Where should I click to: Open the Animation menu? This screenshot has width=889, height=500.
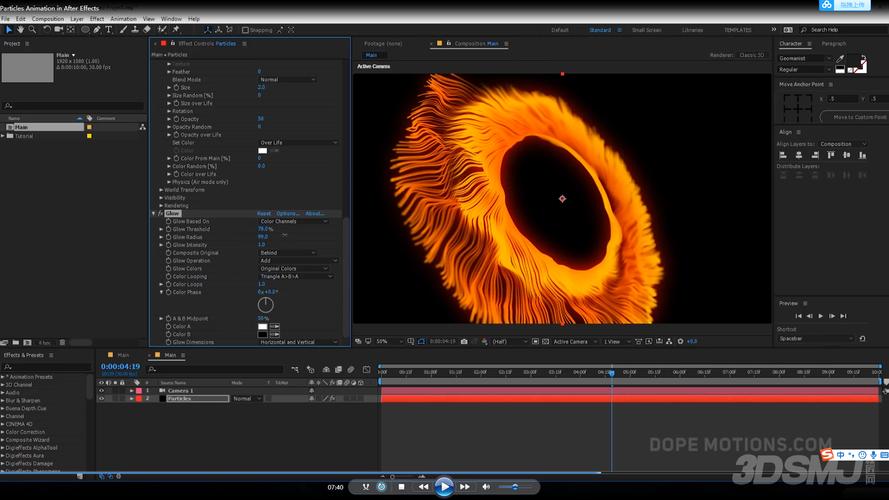(123, 19)
